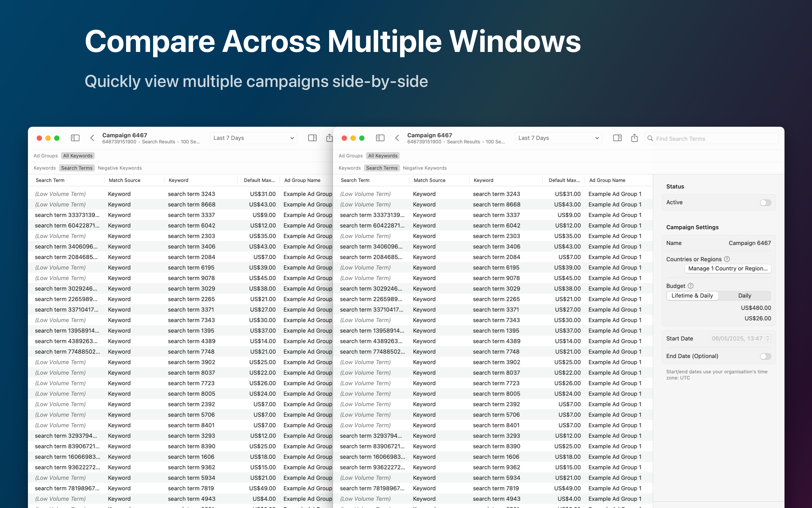Click share icon in left window
This screenshot has height=508, width=812.
(x=330, y=138)
